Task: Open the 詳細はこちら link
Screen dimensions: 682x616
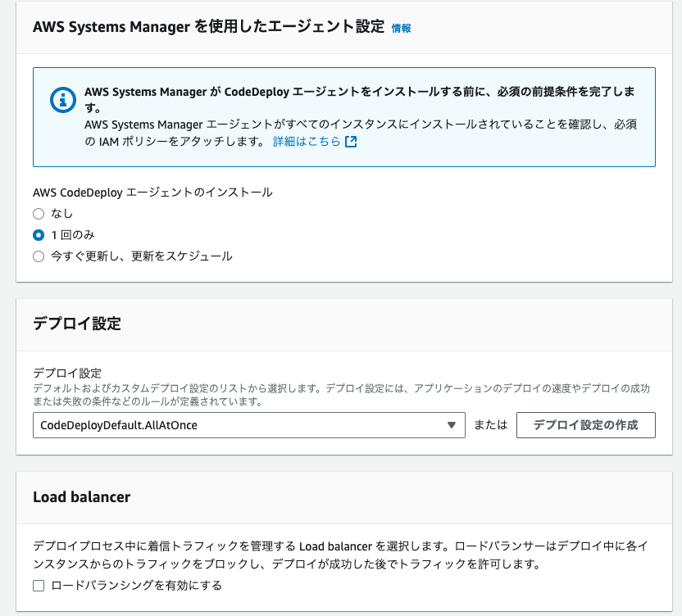Action: click(x=307, y=141)
